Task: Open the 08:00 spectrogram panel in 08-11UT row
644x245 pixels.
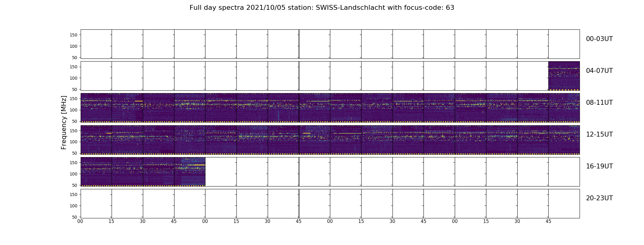Action: [x=96, y=108]
